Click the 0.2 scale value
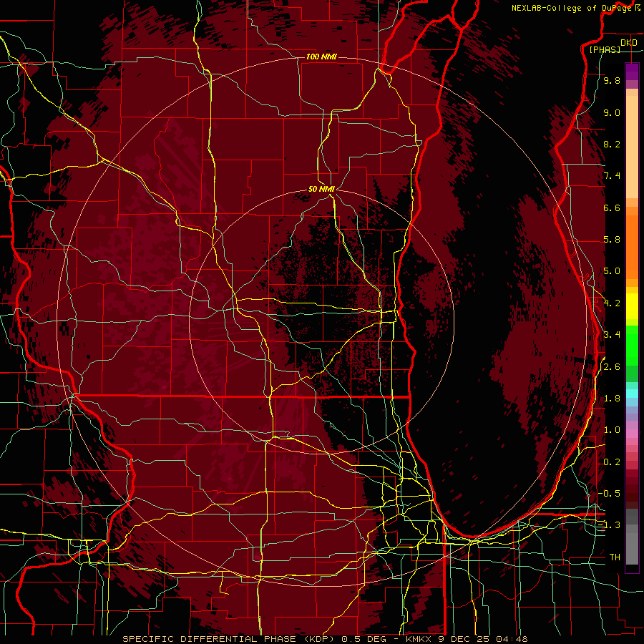Image resolution: width=644 pixels, height=644 pixels. tap(612, 462)
